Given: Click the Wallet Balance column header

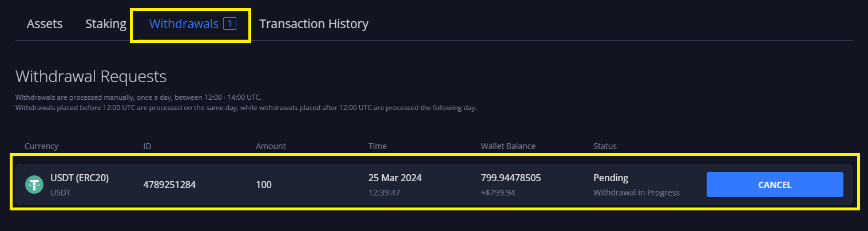Looking at the screenshot, I should pyautogui.click(x=508, y=146).
